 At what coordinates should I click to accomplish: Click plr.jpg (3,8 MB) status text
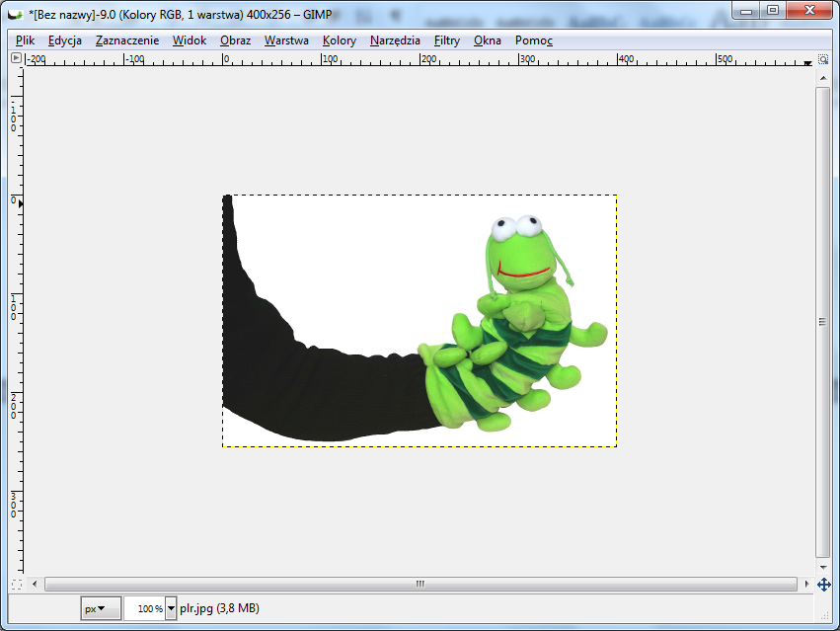click(220, 608)
